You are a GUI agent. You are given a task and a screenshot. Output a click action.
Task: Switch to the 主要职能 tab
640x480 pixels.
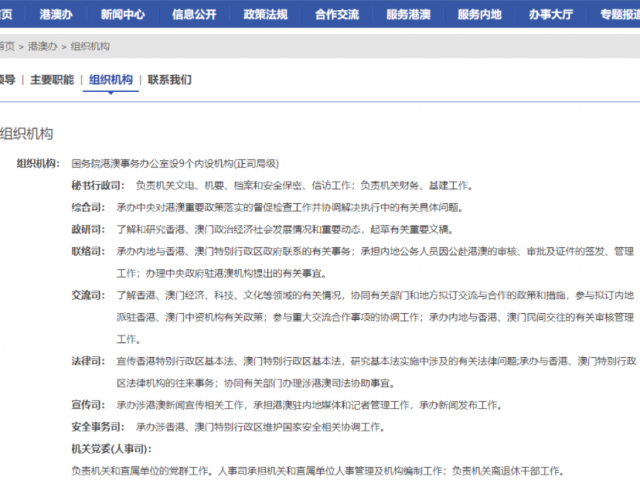[x=52, y=80]
